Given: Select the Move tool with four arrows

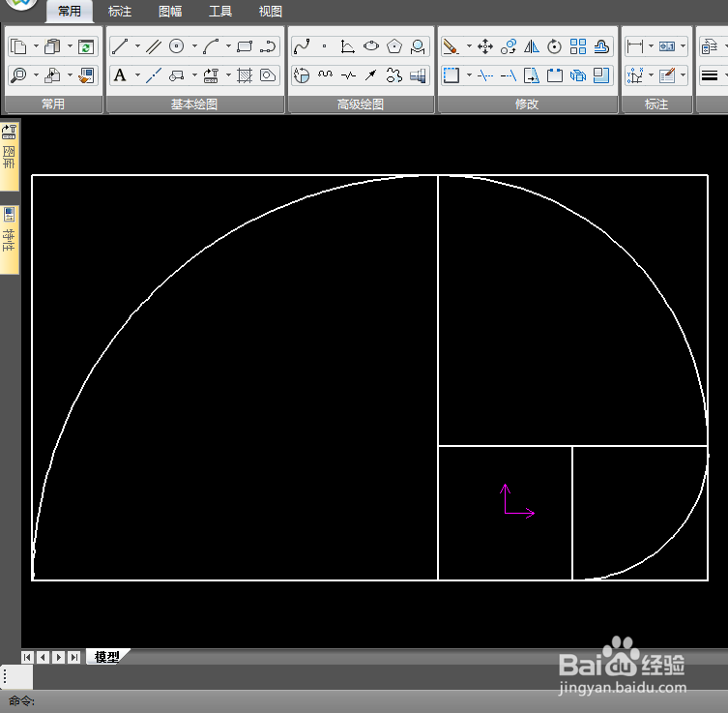Looking at the screenshot, I should [x=485, y=46].
